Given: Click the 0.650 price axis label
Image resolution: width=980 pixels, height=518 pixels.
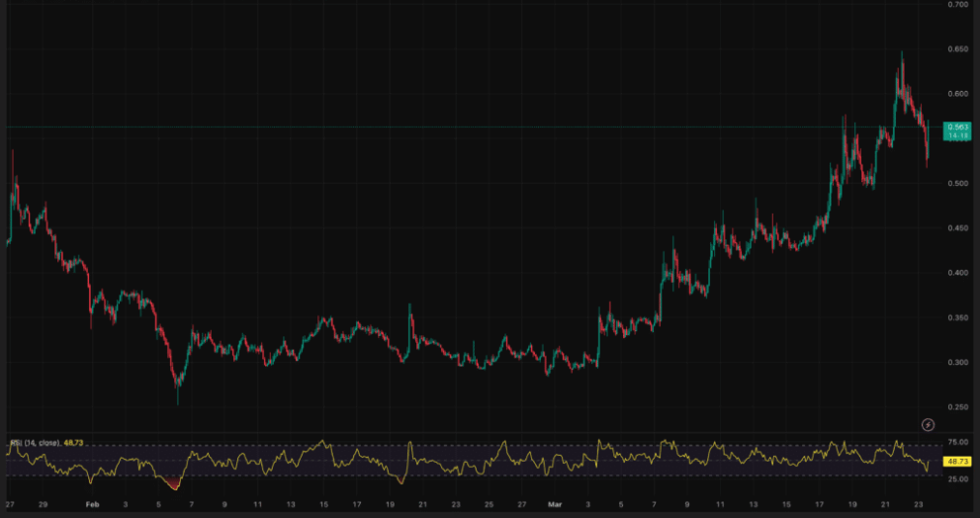Looking at the screenshot, I should pos(957,49).
